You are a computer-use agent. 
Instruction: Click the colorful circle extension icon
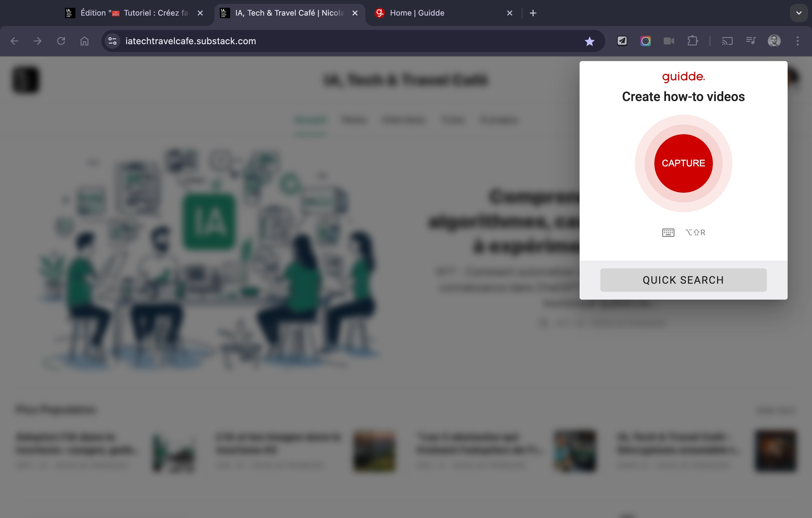click(646, 41)
